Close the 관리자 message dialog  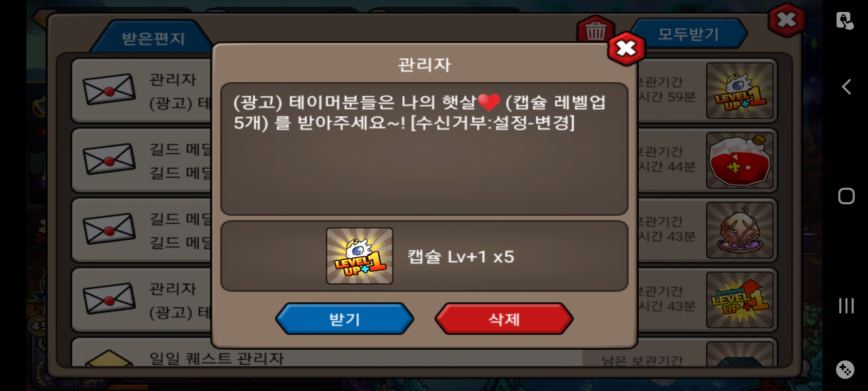click(x=626, y=49)
